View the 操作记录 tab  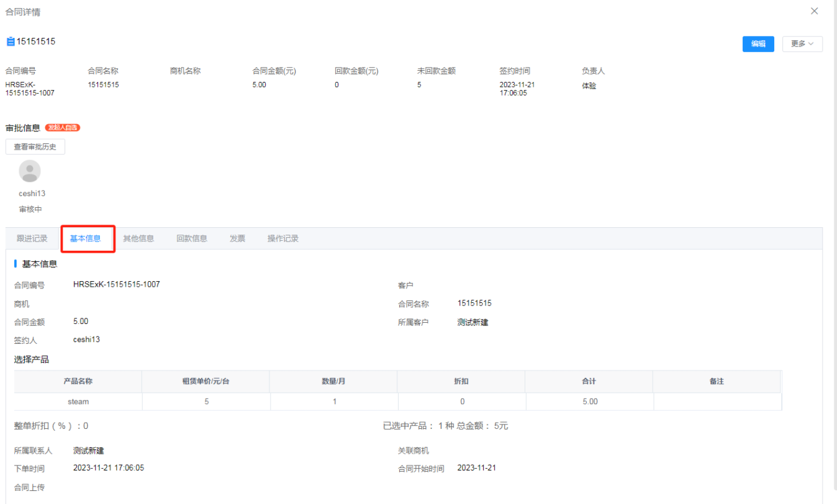(x=282, y=238)
